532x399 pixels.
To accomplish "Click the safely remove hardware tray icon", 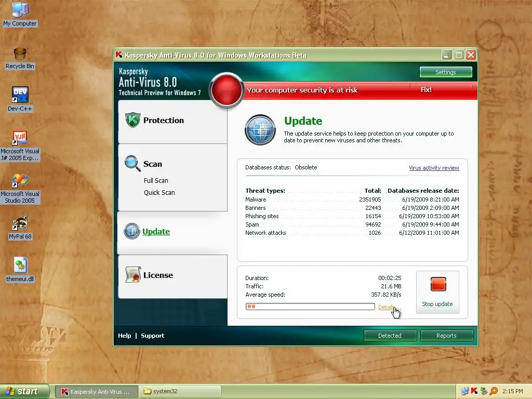I will point(484,391).
